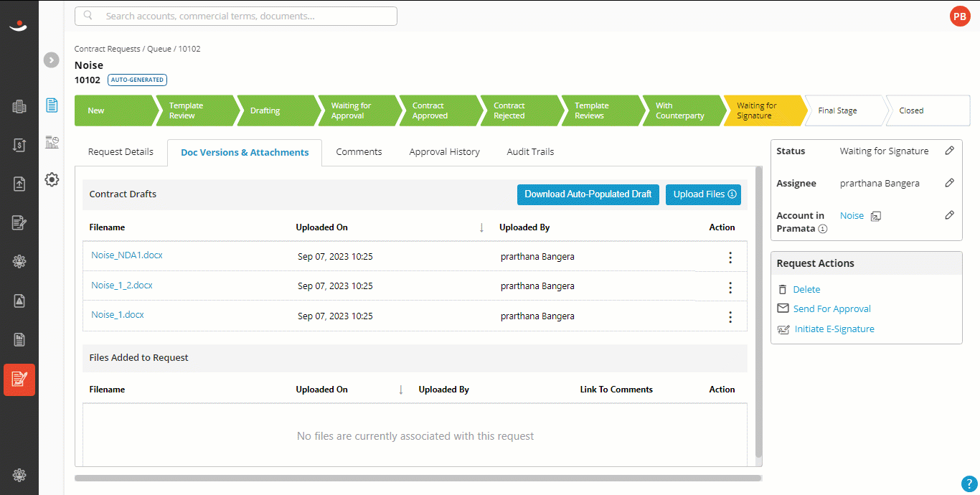The height and width of the screenshot is (495, 980).
Task: Edit Account in Pramata pencil icon
Action: [x=949, y=215]
